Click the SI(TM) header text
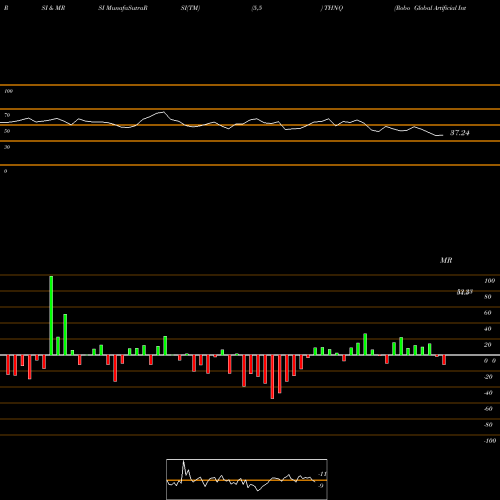Image resolution: width=500 pixels, height=500 pixels. point(190,8)
